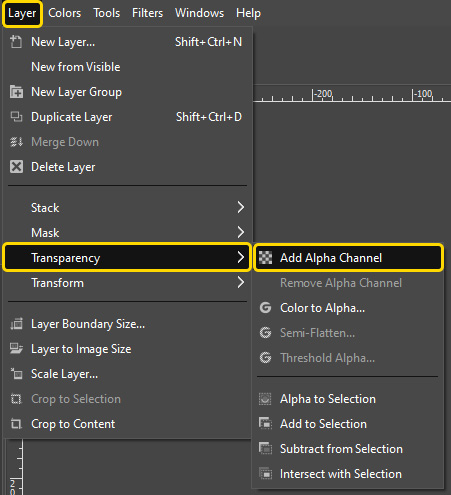Choose Subtract from Selection

(x=341, y=449)
